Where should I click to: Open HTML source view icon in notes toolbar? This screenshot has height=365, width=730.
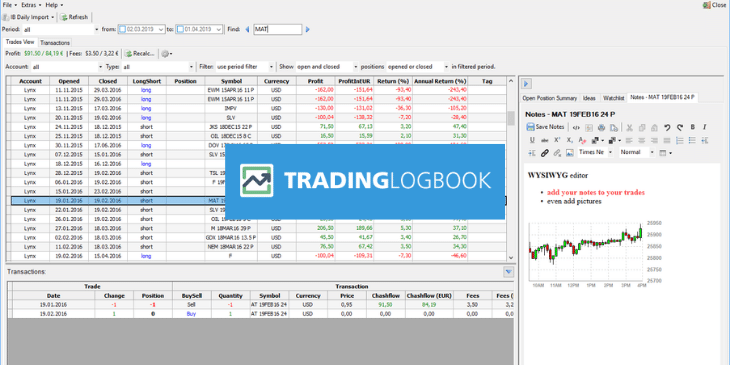coord(576,127)
